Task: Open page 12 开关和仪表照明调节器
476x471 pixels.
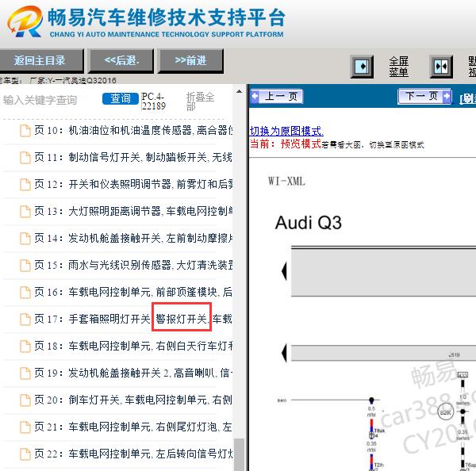Action: (x=133, y=184)
